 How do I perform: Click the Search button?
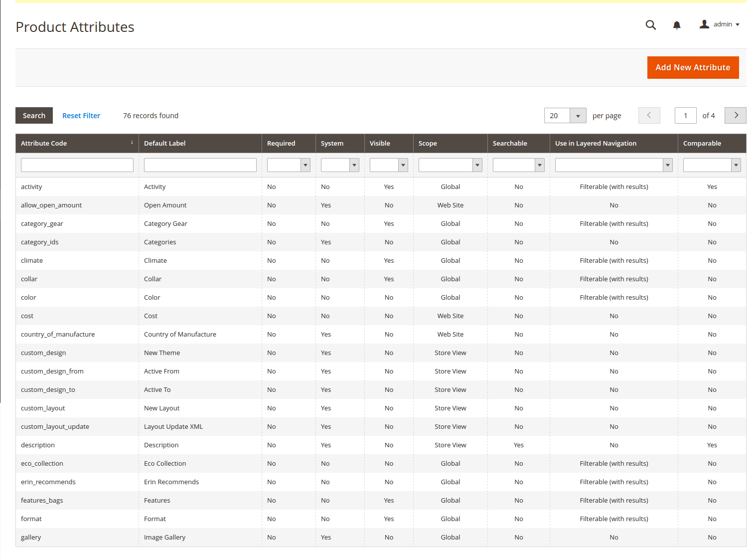34,116
